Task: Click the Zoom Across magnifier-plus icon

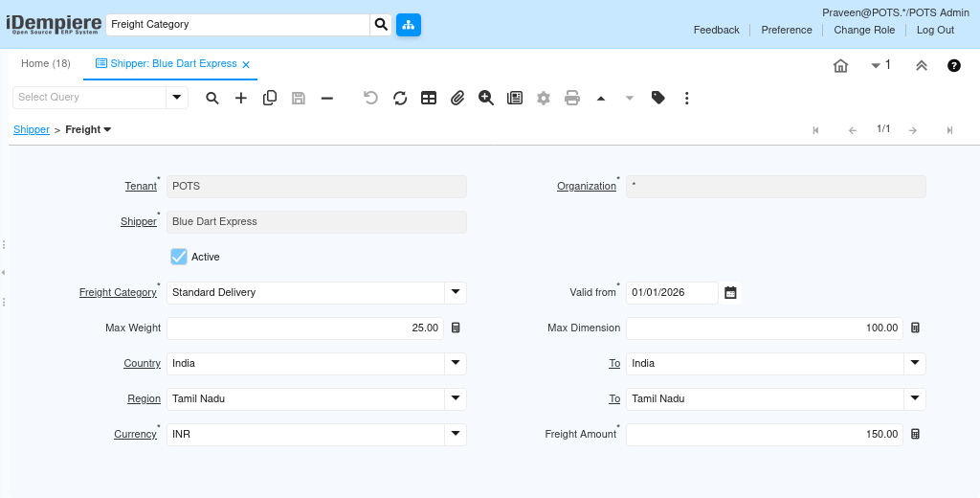Action: 486,99
